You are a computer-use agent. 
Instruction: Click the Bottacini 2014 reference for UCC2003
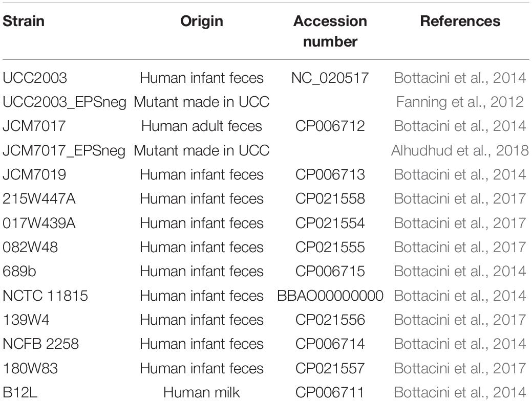[x=460, y=78]
